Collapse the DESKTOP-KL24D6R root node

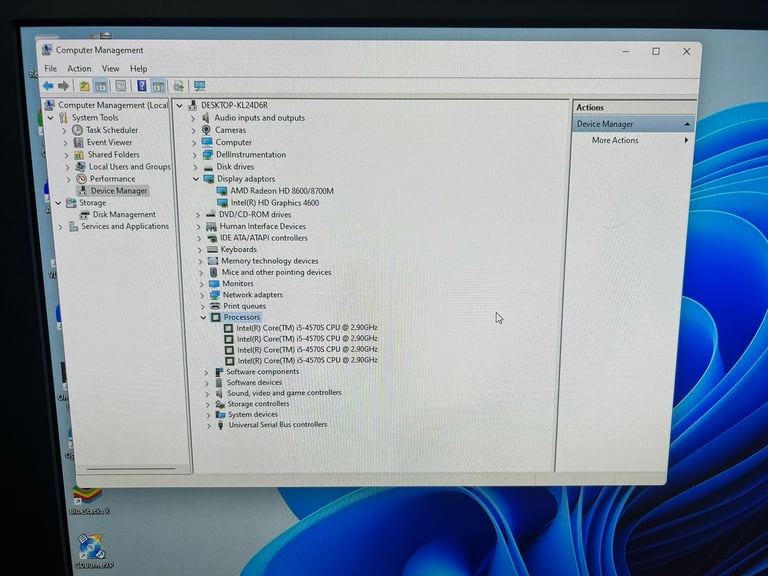(180, 105)
